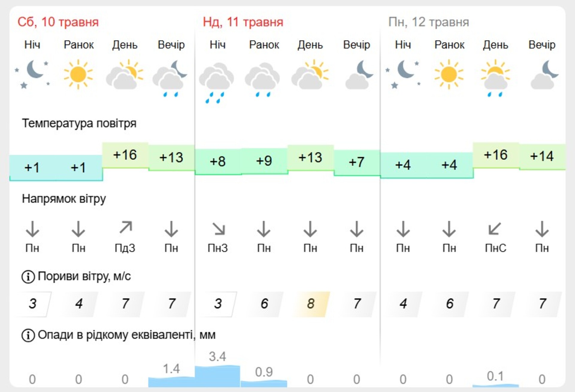The image size is (575, 392).
Task: Click the northeast wind arrow for Monday daytime
Action: pos(495,229)
